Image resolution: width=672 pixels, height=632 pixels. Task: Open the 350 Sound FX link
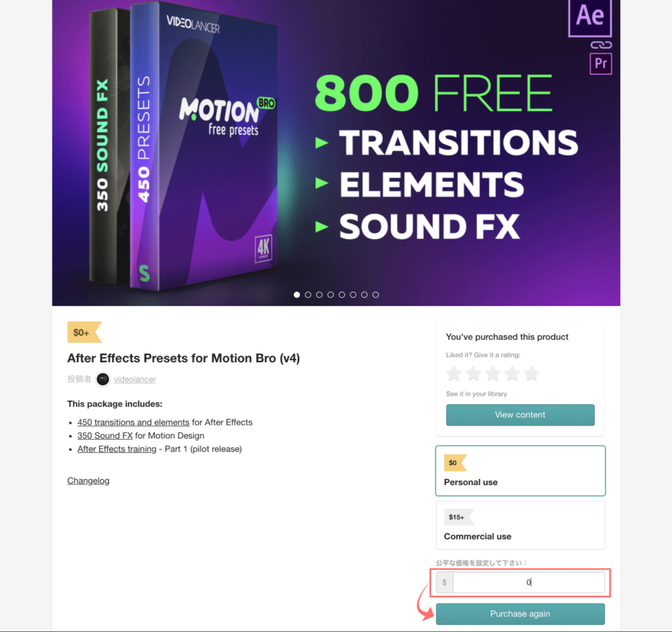coord(105,436)
